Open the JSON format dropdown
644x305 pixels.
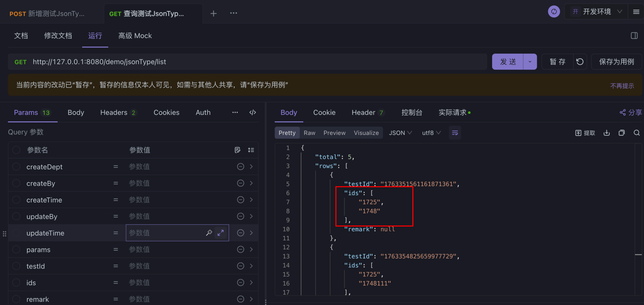[x=400, y=133]
